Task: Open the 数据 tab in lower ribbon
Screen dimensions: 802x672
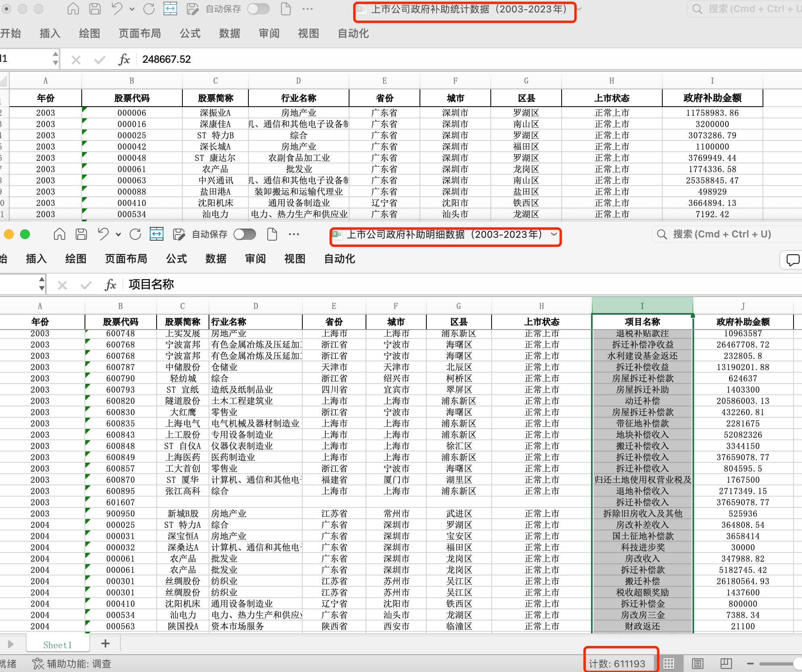Action: pyautogui.click(x=216, y=259)
